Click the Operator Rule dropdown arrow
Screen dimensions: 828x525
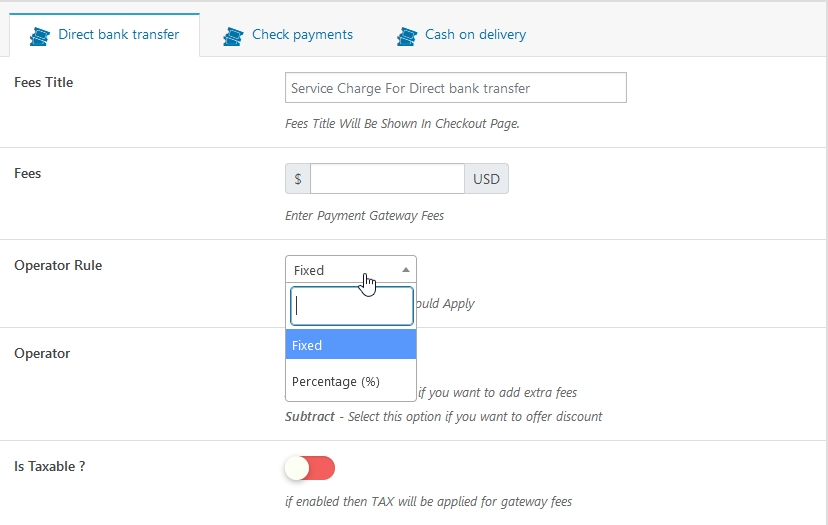[406, 270]
